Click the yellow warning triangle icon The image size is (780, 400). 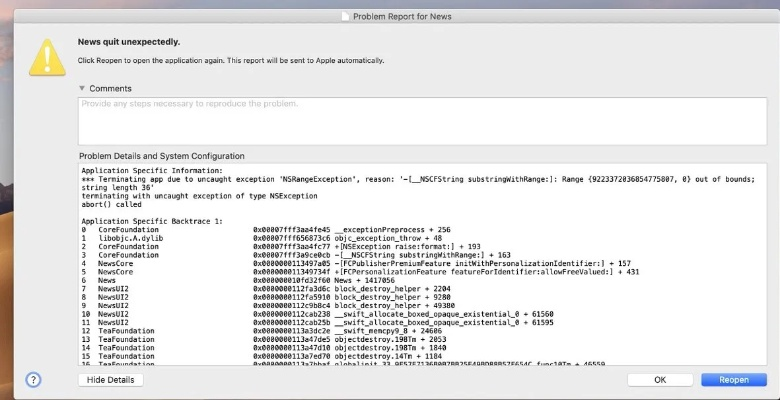click(x=48, y=57)
